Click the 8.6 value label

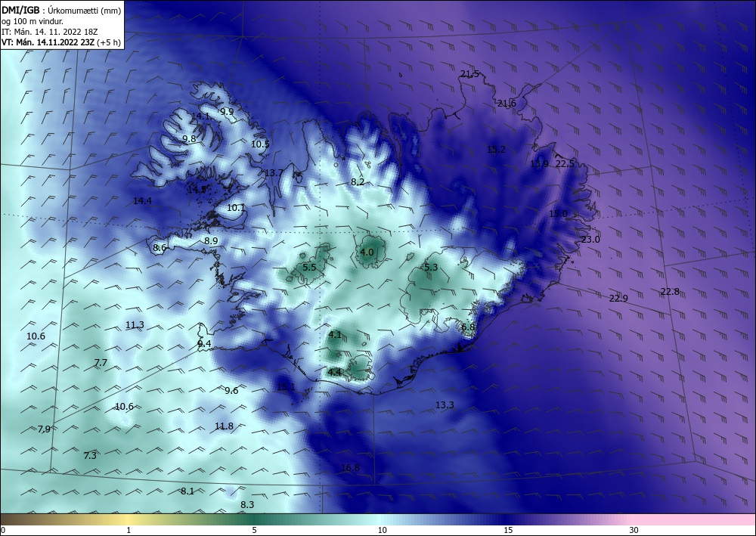point(160,247)
